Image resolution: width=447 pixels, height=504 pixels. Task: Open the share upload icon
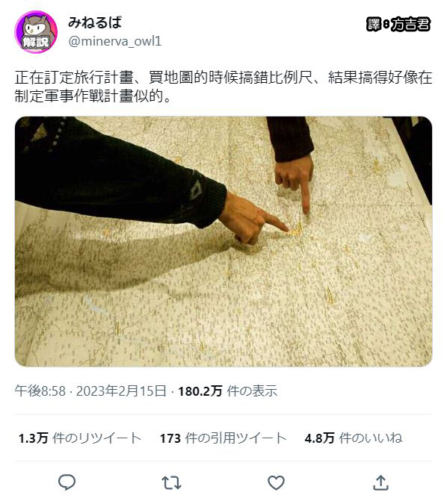380,482
